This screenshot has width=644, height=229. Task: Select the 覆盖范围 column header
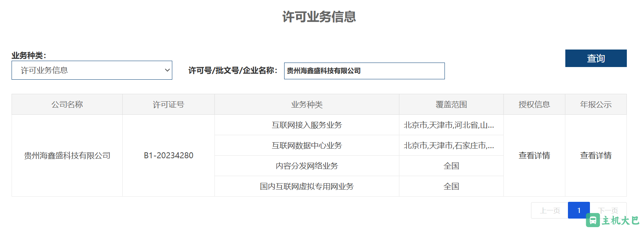tap(451, 105)
